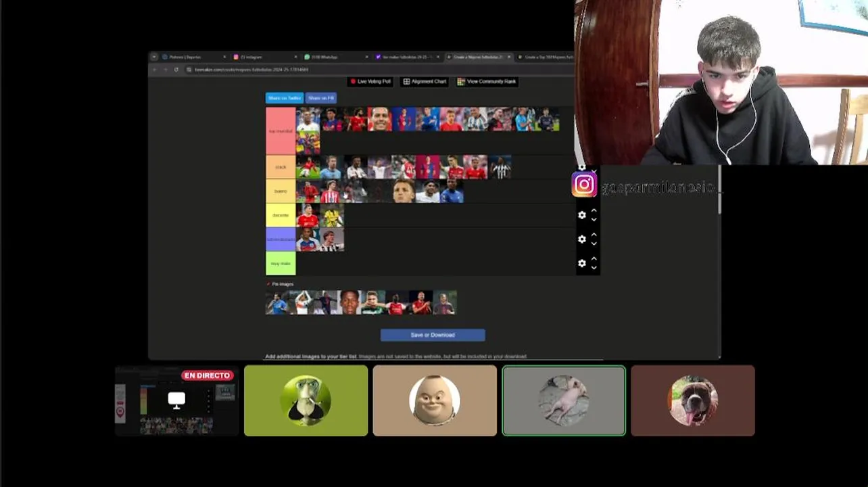Toggle the Pin Images option
This screenshot has height=487, width=868.
(x=280, y=284)
